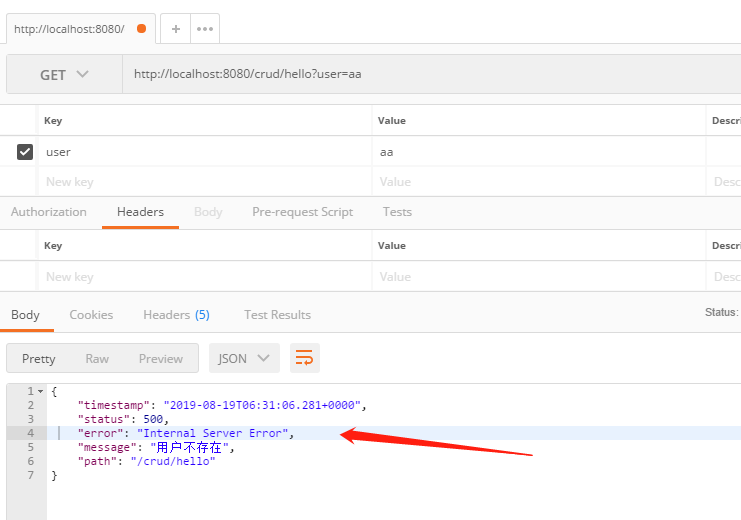Click the orange unsaved dot on request tab
This screenshot has height=520, width=741.
[x=141, y=29]
